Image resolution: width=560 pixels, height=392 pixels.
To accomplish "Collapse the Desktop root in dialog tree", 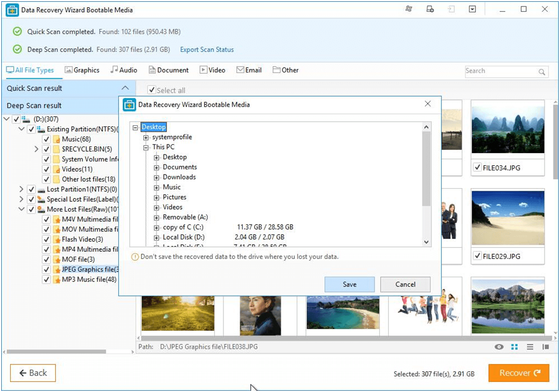I will 135,127.
